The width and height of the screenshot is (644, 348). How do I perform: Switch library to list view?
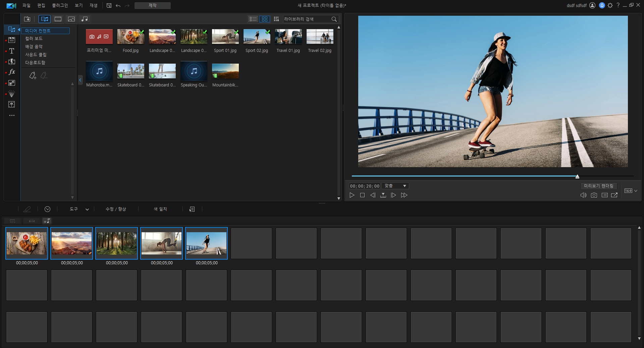click(253, 19)
